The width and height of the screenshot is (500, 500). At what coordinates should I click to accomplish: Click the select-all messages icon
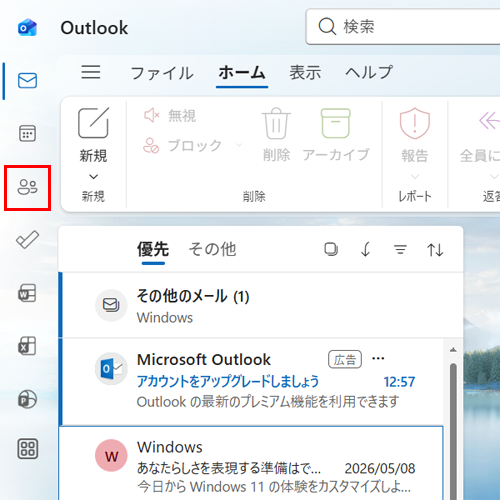(331, 249)
